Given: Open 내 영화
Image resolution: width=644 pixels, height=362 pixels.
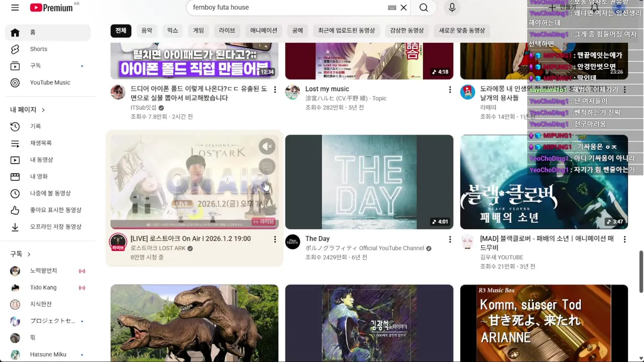Looking at the screenshot, I should click(48, 176).
